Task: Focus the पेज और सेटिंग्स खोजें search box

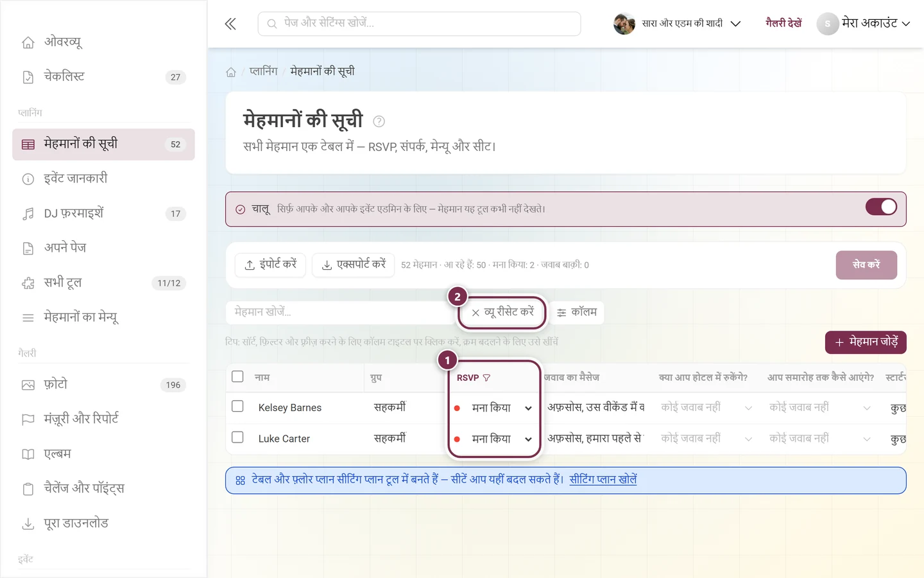Action: [419, 24]
